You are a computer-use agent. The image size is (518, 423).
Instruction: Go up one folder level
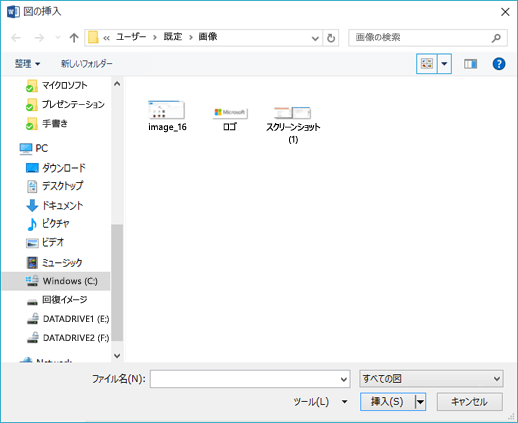[74, 38]
